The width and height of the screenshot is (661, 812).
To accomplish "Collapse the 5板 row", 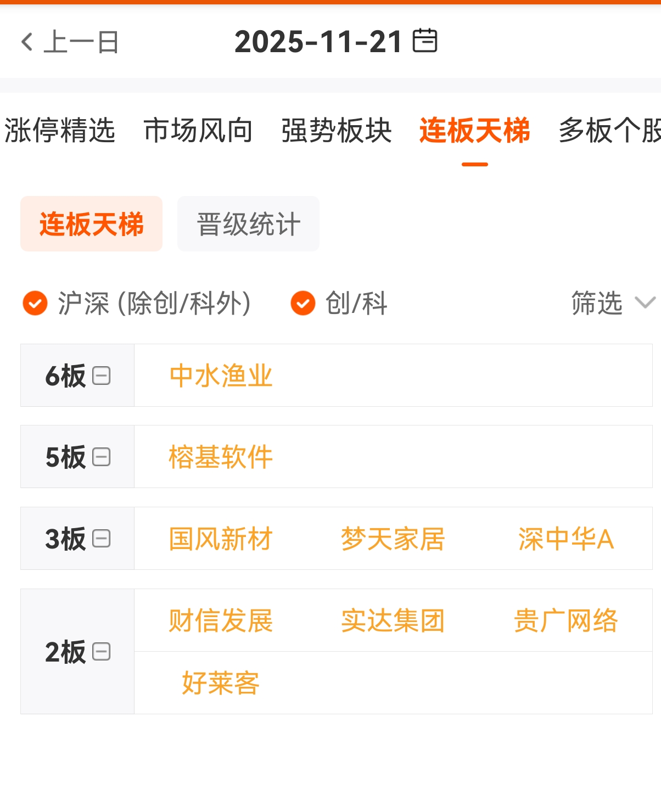I will pos(102,457).
